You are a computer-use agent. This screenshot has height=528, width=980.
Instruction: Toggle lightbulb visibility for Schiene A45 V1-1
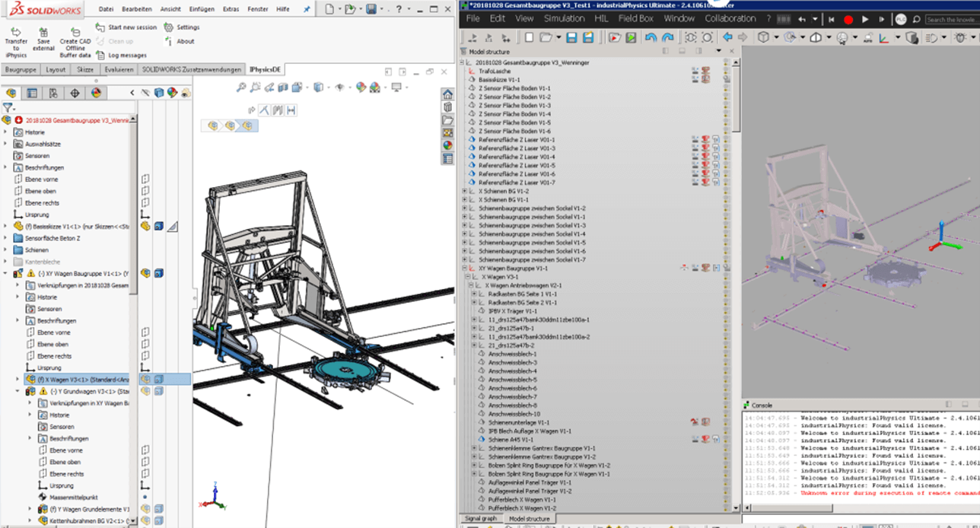tap(726, 439)
